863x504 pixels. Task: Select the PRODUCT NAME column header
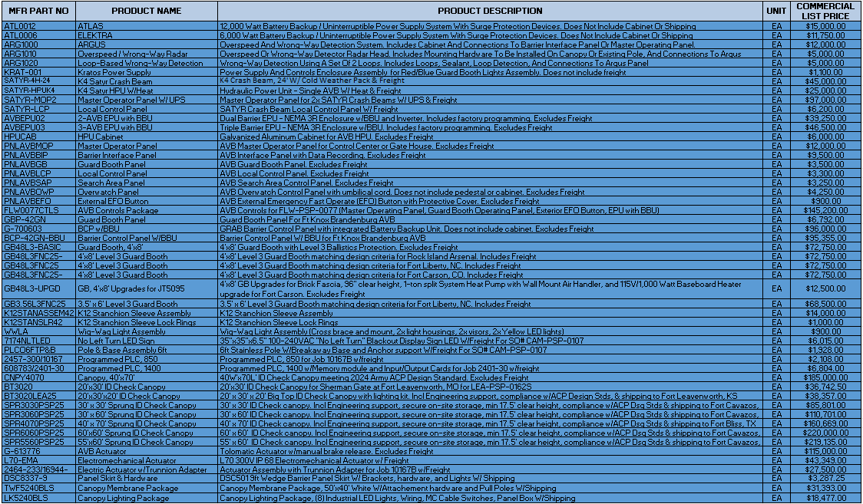[x=146, y=11]
